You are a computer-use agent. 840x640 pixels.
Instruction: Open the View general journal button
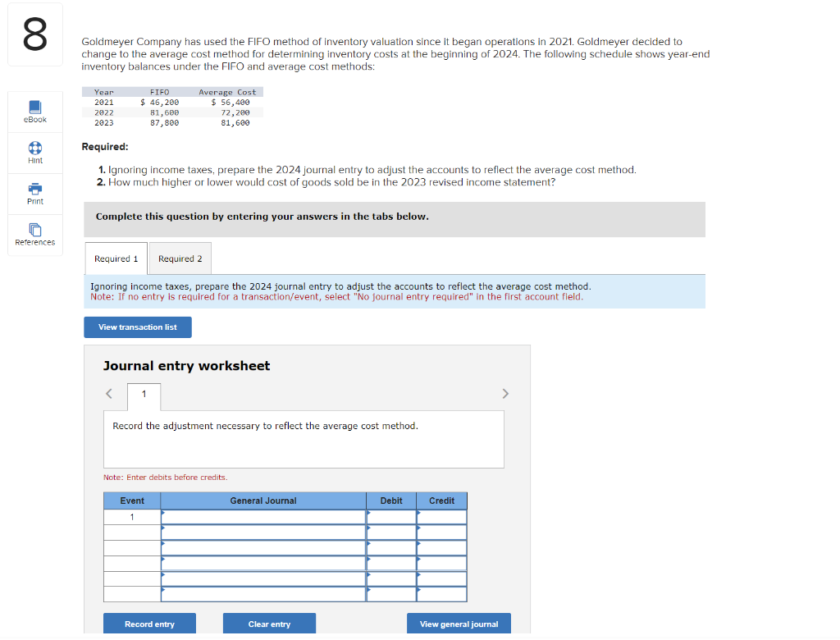click(459, 623)
